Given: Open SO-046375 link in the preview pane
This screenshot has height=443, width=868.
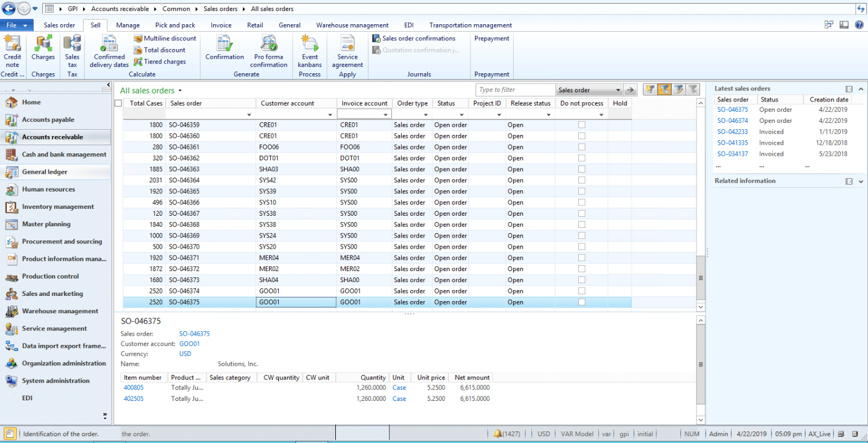Looking at the screenshot, I should click(x=196, y=333).
